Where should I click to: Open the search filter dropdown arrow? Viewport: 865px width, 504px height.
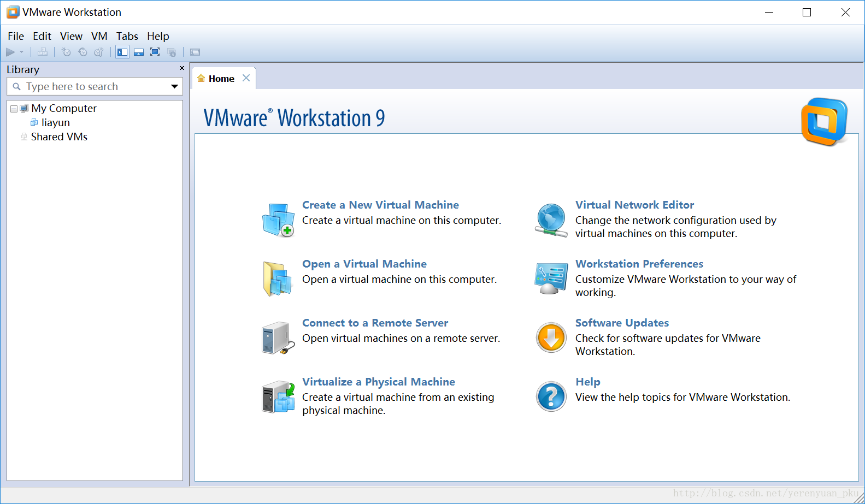pyautogui.click(x=174, y=86)
